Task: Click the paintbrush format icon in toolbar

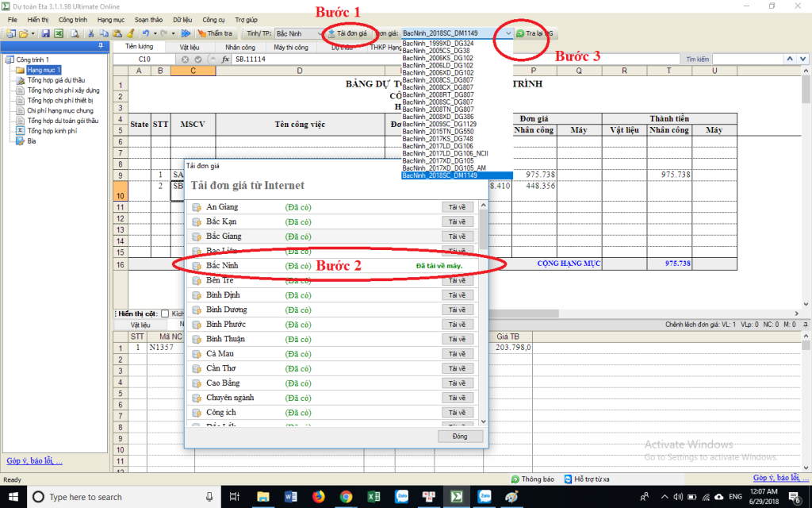Action: 130,33
